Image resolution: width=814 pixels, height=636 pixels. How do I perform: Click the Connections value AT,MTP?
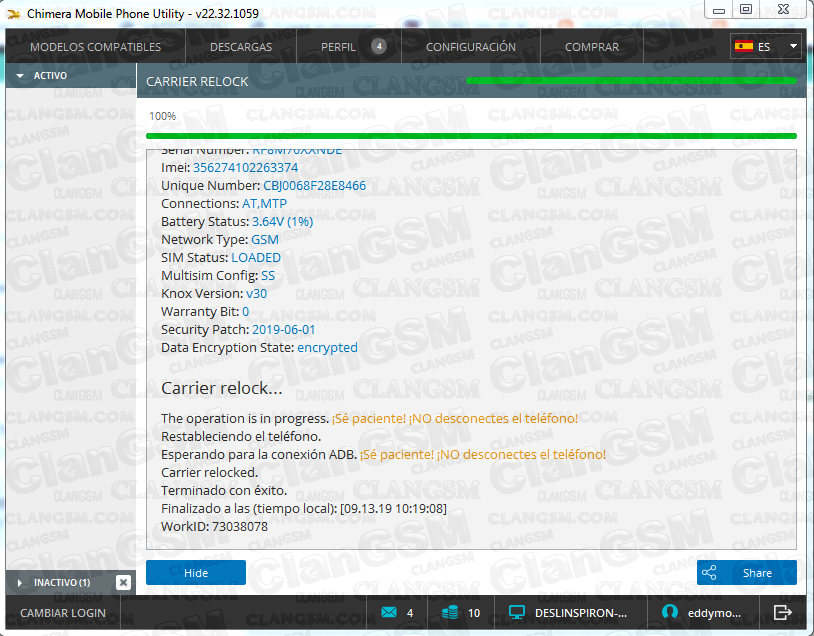264,204
